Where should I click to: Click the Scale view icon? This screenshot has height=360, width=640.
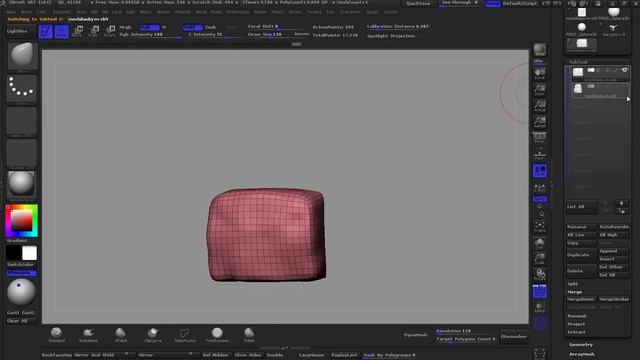(x=540, y=259)
